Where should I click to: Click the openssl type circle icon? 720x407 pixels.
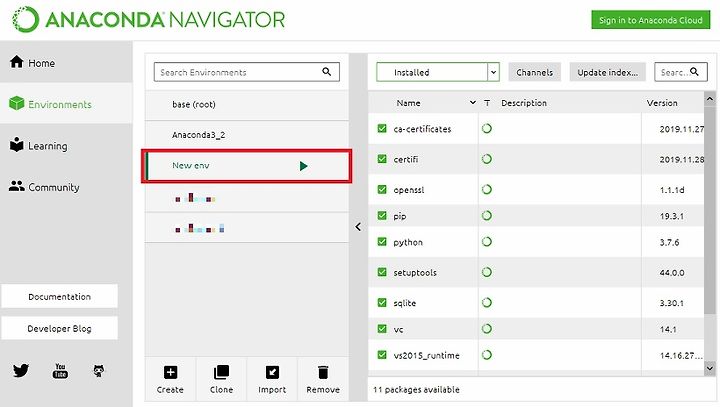pos(487,189)
